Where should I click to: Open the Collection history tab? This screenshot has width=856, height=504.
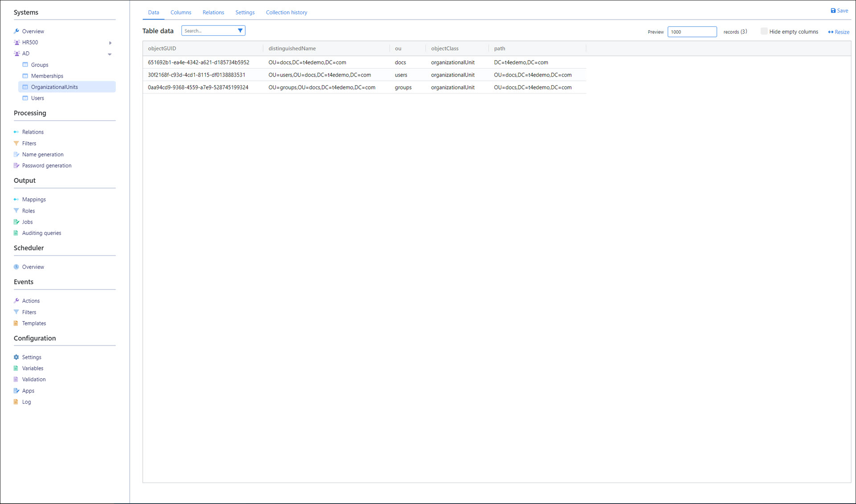point(286,12)
